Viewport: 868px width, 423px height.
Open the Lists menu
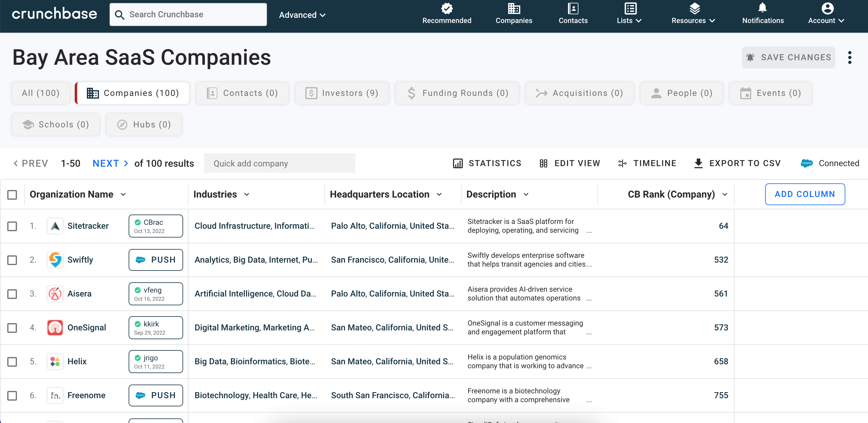click(629, 14)
